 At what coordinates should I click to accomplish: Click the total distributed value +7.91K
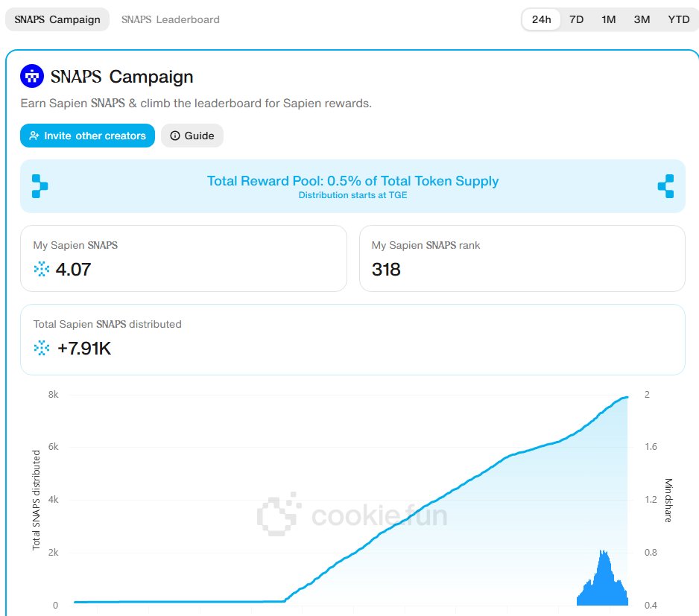tap(84, 348)
